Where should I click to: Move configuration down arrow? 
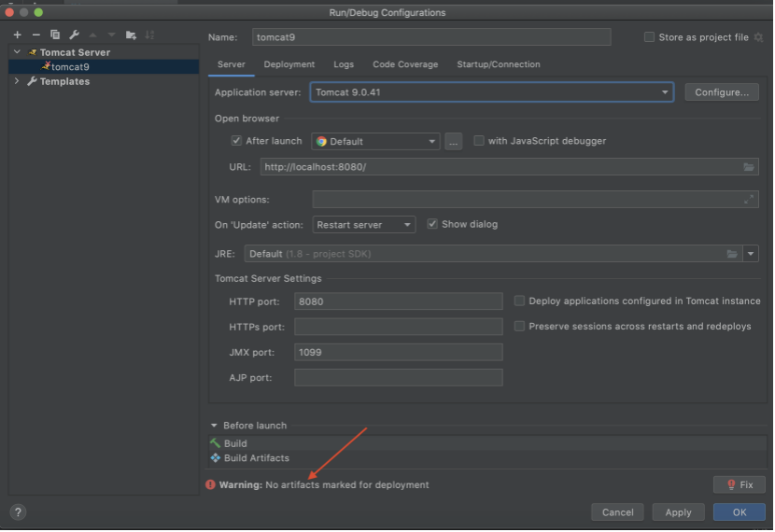tap(112, 35)
